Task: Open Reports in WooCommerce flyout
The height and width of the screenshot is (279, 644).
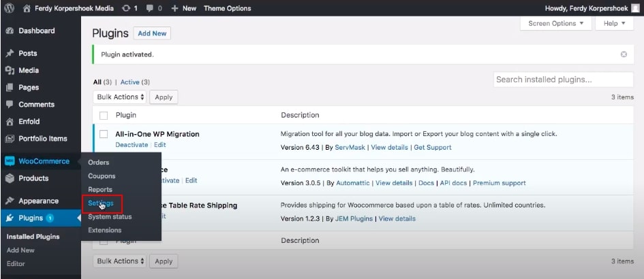Action: [x=99, y=190]
